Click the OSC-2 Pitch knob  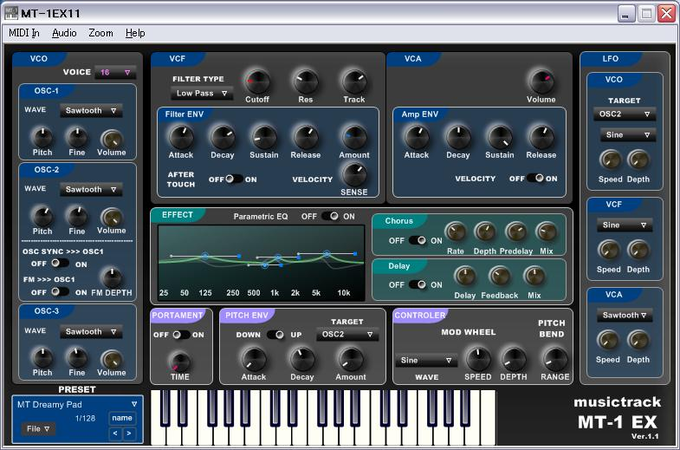point(42,216)
